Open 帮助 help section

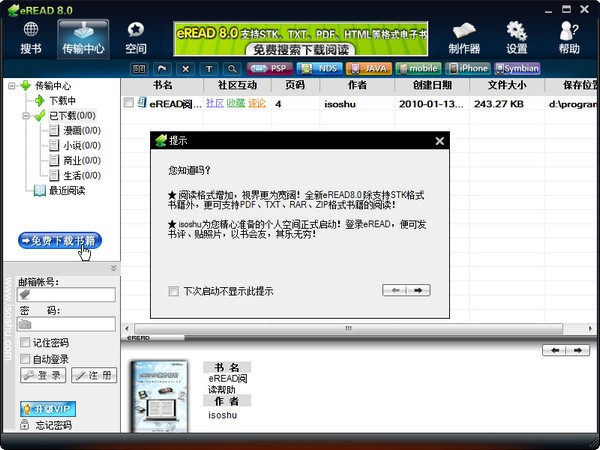pyautogui.click(x=569, y=38)
